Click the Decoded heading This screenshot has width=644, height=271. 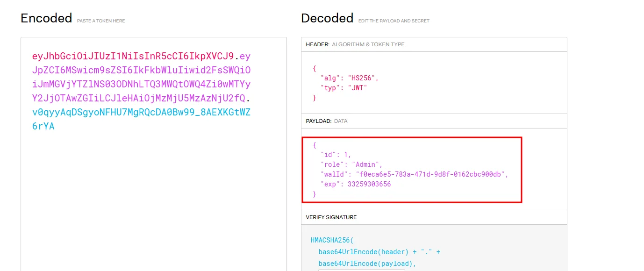(327, 18)
